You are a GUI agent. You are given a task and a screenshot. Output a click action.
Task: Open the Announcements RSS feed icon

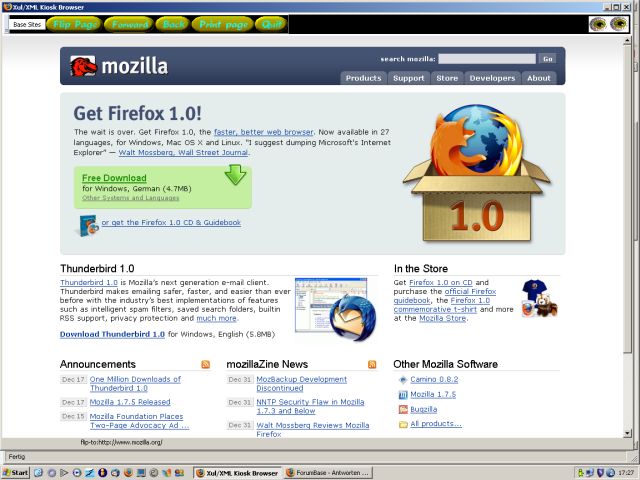[x=206, y=364]
